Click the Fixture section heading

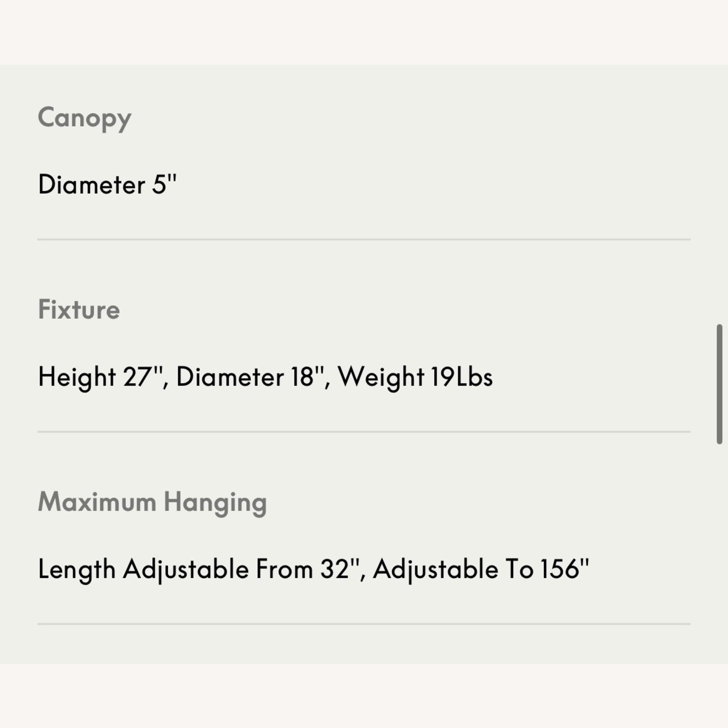pyautogui.click(x=79, y=310)
